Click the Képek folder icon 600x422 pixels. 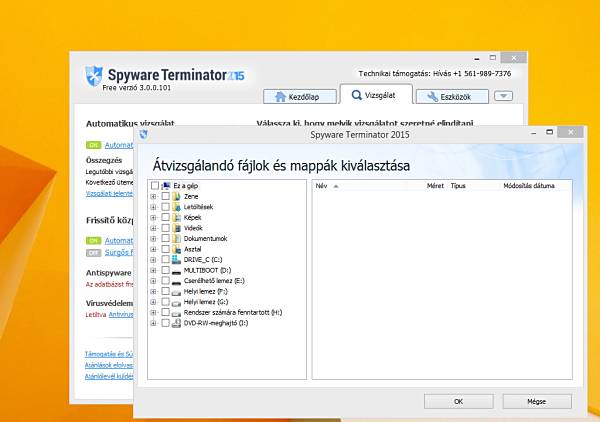(x=176, y=217)
